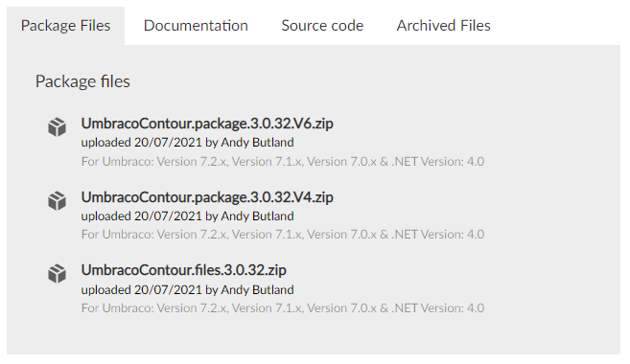Select Andy Butland name under V4.zip

257,216
